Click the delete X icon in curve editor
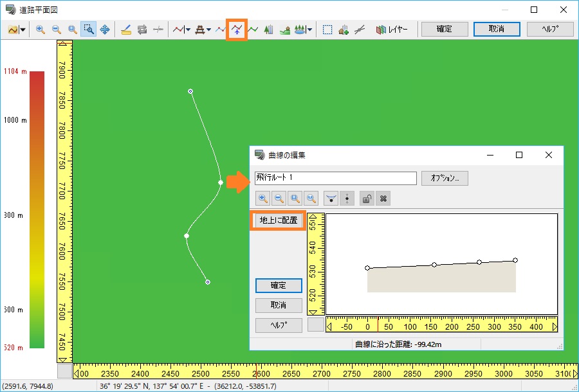 [x=383, y=199]
